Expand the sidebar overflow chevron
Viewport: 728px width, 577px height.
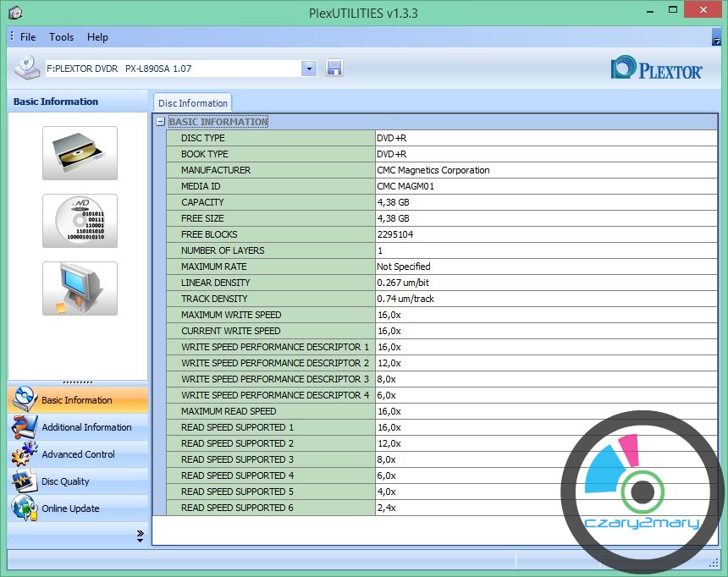pyautogui.click(x=140, y=536)
